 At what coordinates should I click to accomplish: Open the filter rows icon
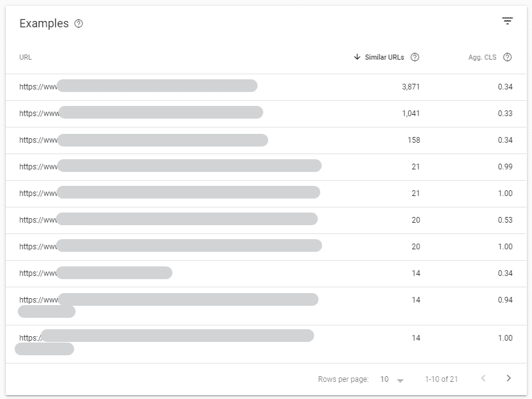tap(507, 21)
